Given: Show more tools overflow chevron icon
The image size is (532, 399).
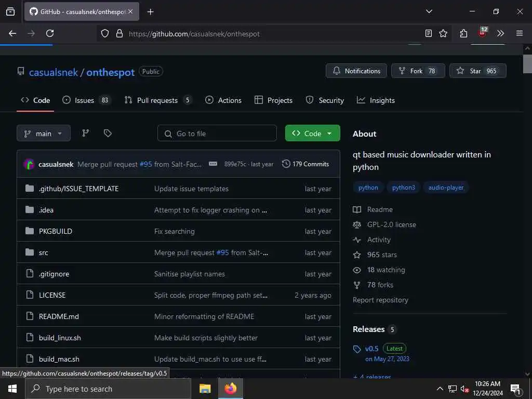Looking at the screenshot, I should [x=500, y=33].
